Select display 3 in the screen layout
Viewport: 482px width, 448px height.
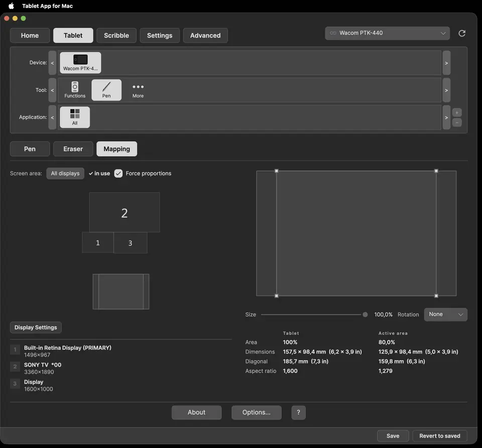[131, 243]
